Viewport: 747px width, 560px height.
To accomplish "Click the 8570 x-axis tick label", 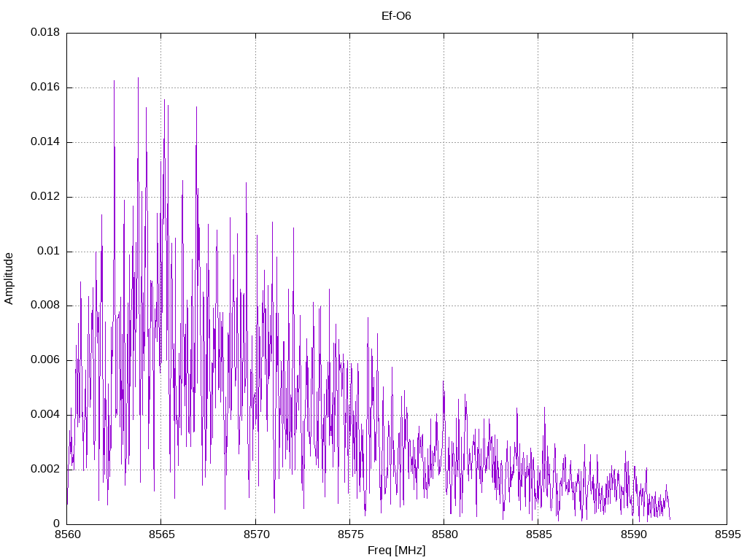I will pyautogui.click(x=256, y=534).
